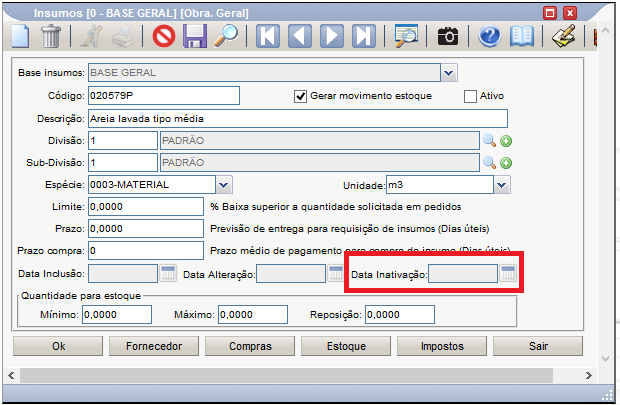The height and width of the screenshot is (405, 620).
Task: Click the horizontal scrollbar track
Action: tap(286, 375)
